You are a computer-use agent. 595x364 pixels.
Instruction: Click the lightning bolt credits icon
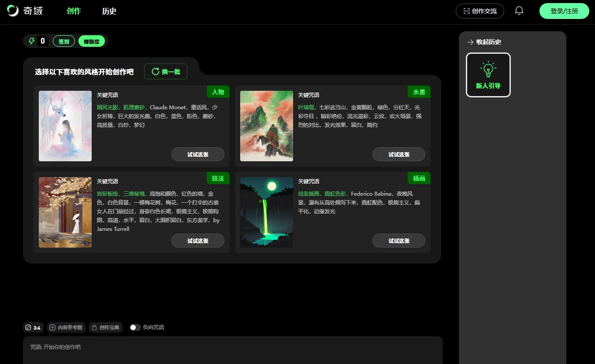[x=31, y=41]
